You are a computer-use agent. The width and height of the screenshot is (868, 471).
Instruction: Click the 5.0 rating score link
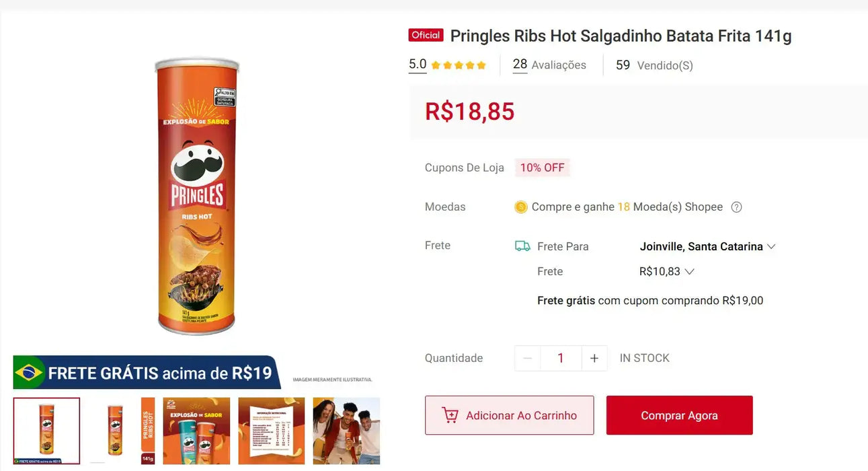(418, 65)
